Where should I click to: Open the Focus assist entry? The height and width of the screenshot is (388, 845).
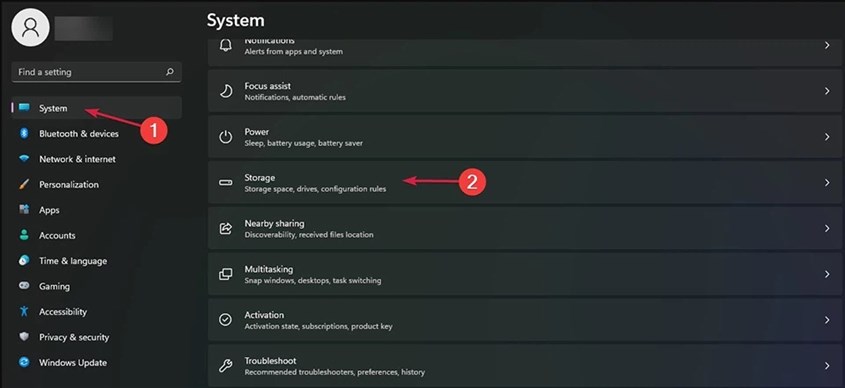(525, 91)
